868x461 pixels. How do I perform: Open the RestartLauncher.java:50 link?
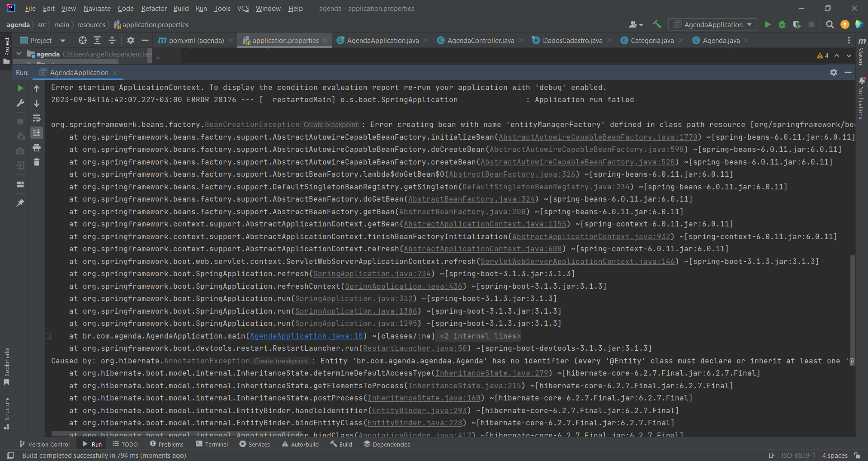coord(415,348)
